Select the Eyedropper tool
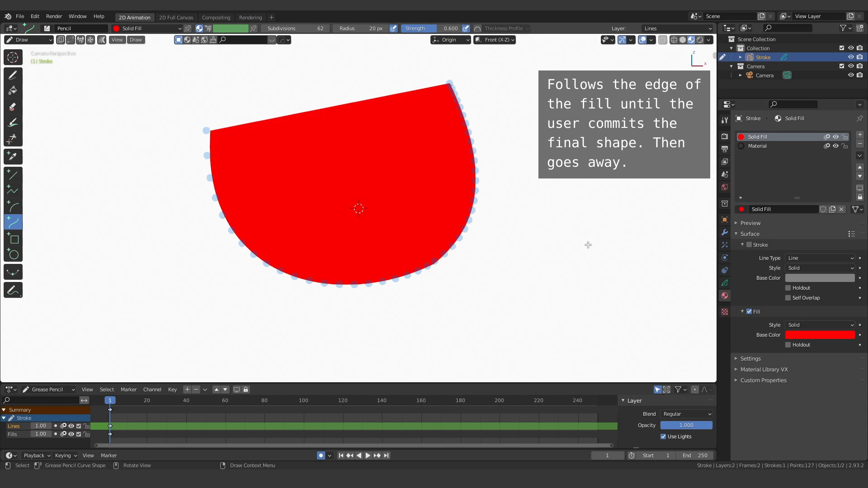The height and width of the screenshot is (488, 868). tap(13, 156)
